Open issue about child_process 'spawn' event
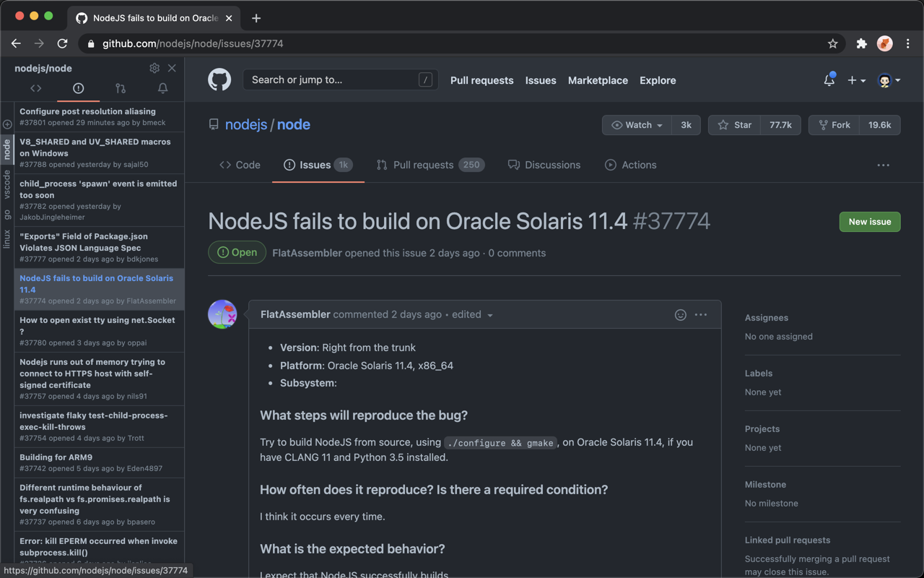924x578 pixels. (x=100, y=200)
